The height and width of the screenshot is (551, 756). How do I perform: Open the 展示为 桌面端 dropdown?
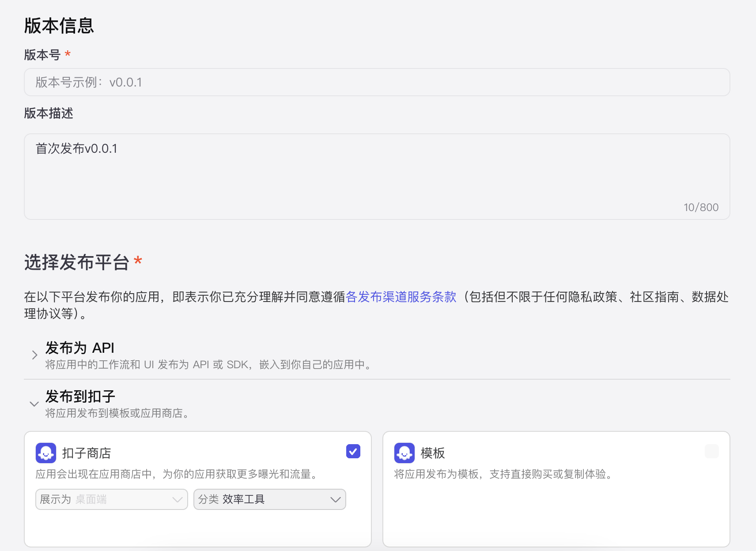point(112,499)
